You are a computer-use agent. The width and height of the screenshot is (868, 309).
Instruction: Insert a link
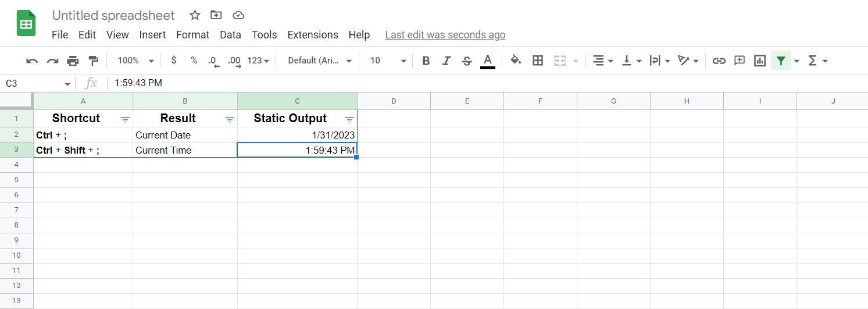[719, 61]
